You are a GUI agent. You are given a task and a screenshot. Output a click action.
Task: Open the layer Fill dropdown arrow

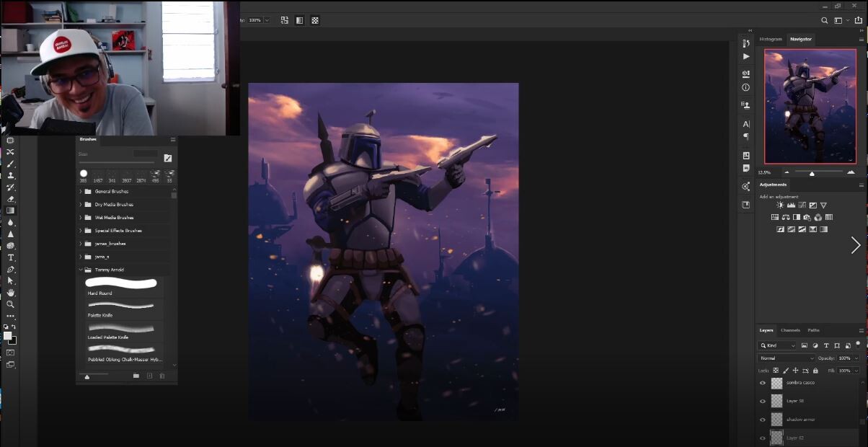tap(856, 370)
